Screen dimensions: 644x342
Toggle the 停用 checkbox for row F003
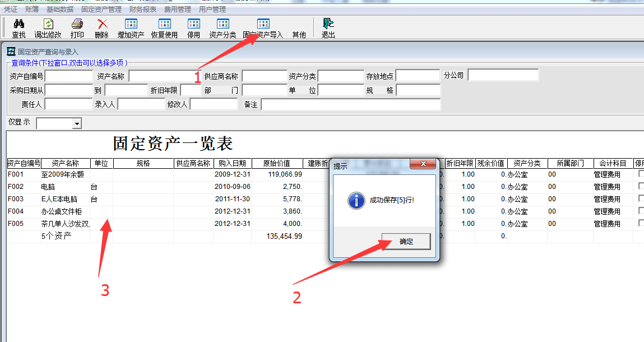click(x=641, y=198)
